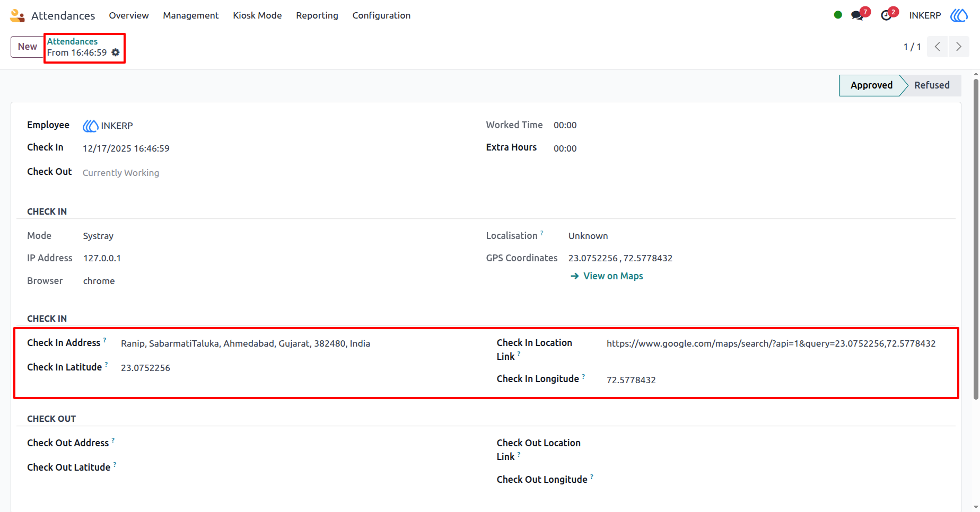
Task: Click the Employee INKERP field
Action: click(x=108, y=126)
